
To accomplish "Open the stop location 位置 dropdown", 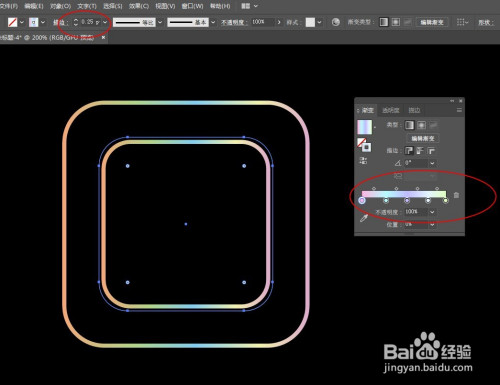I will (x=432, y=225).
